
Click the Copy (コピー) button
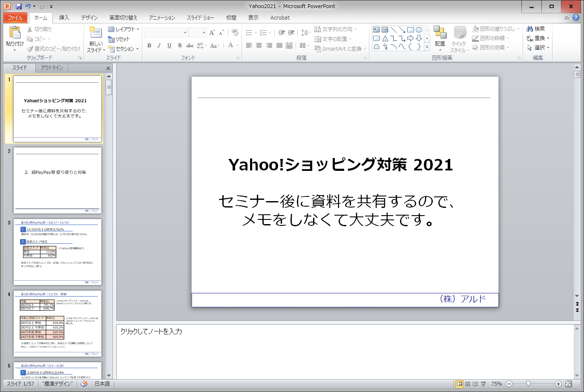pos(38,39)
